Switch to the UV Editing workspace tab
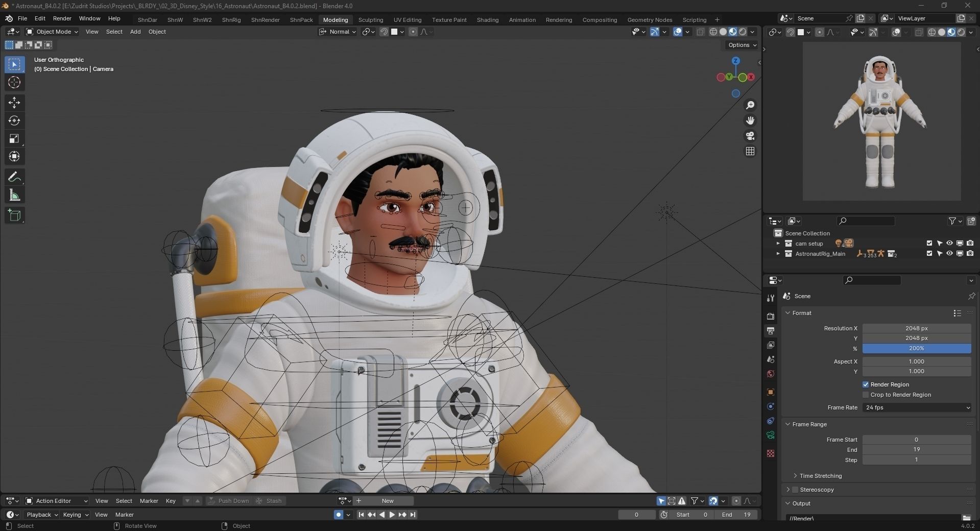This screenshot has height=531, width=980. [408, 20]
